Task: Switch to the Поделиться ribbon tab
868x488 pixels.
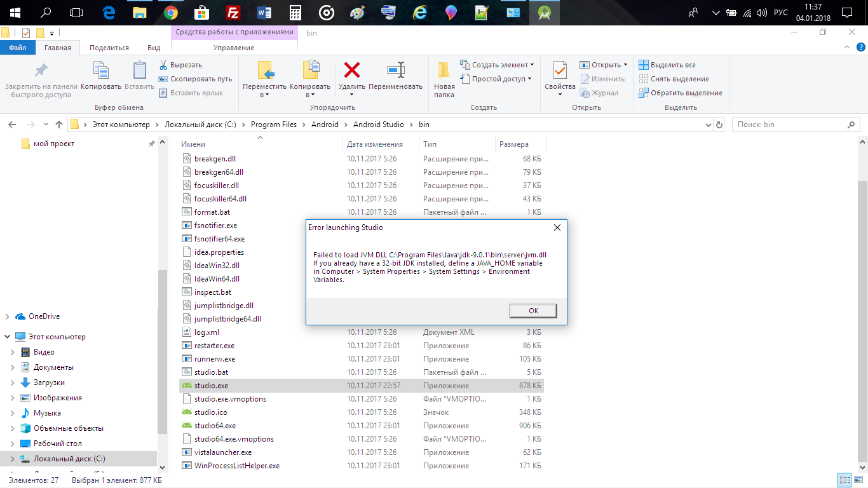Action: click(x=109, y=48)
